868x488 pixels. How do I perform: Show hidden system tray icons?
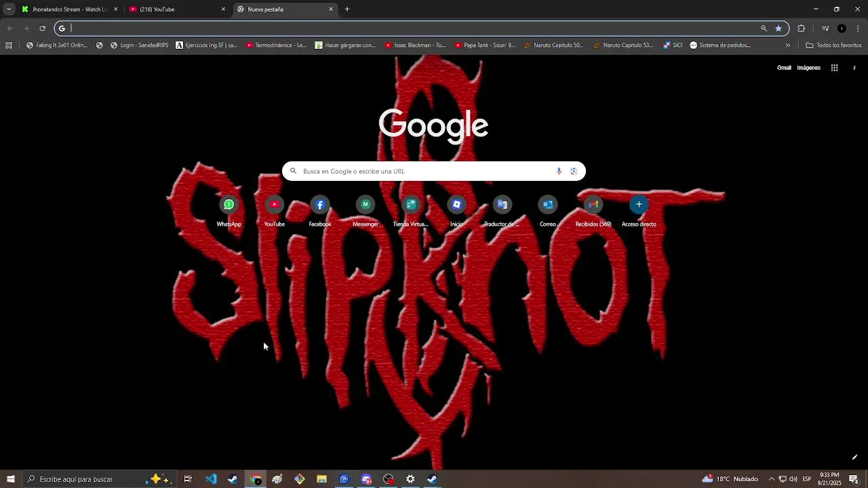tap(771, 479)
